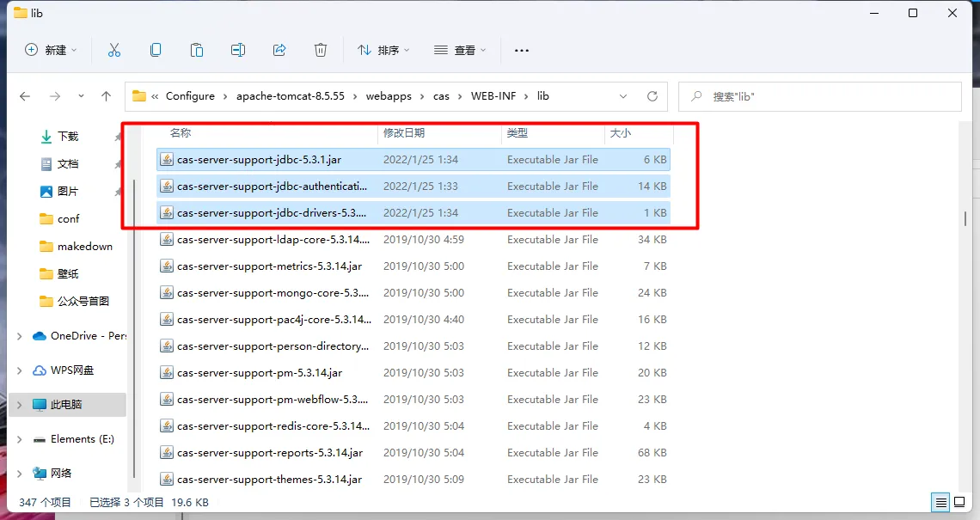
Task: Click apache-tomcat-8.5.55 in breadcrumb
Action: tap(290, 96)
